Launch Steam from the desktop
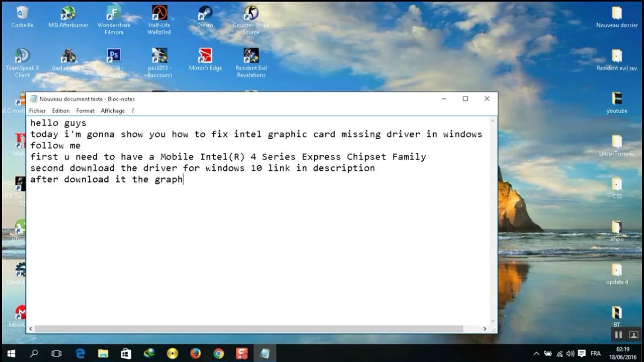Viewport: 644px width, 362px height. 205,15
